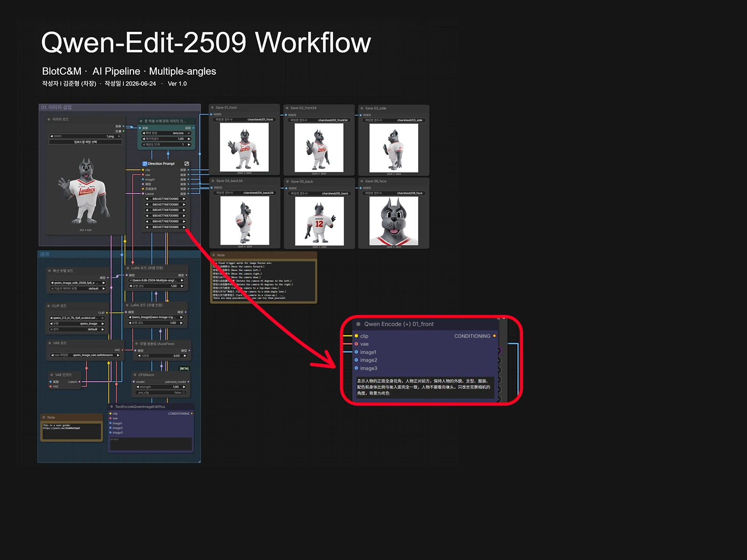747x560 pixels.
Task: Increase the AuraFlow shift 3.00 value arrow
Action: 185,356
